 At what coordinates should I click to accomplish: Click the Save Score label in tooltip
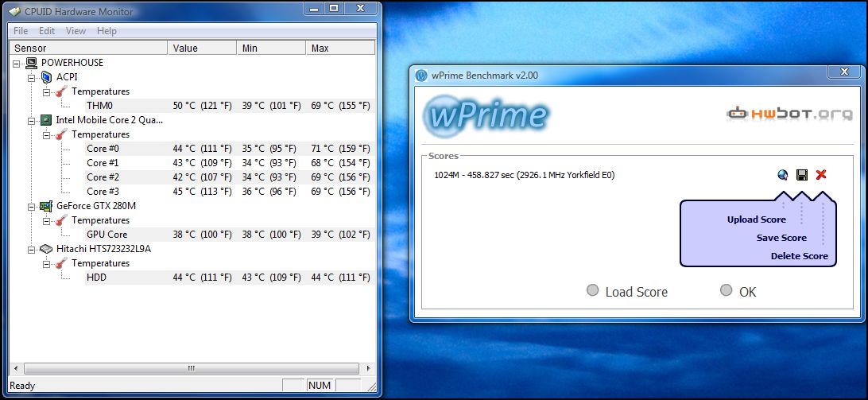pyautogui.click(x=781, y=238)
